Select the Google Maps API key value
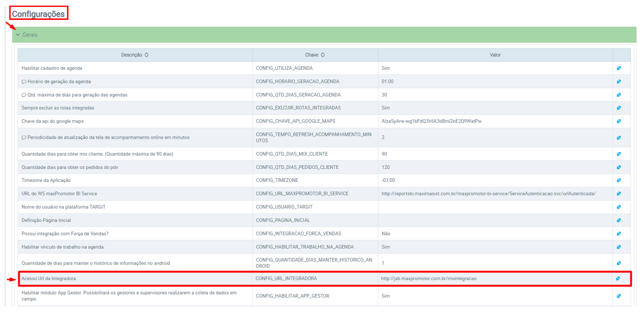Image resolution: width=644 pixels, height=316 pixels. pyautogui.click(x=431, y=121)
